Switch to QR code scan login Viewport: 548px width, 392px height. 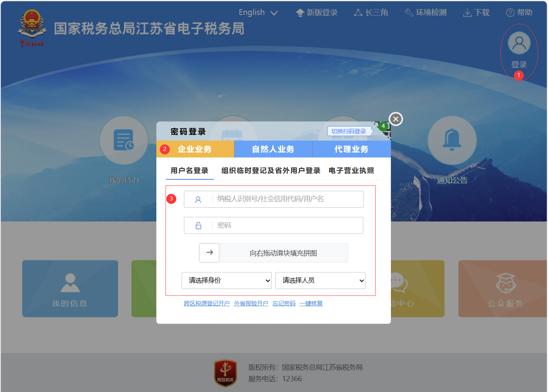pos(349,131)
